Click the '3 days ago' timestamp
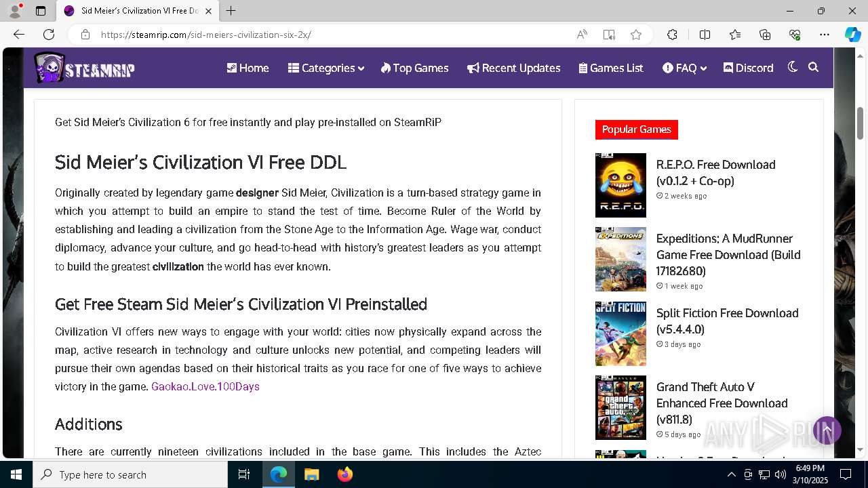This screenshot has height=488, width=868. 678,344
